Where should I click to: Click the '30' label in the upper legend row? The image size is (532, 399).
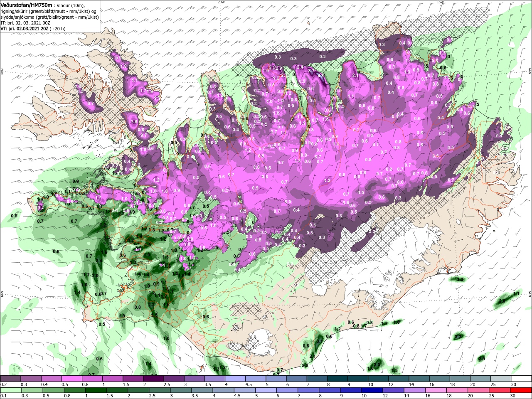click(513, 384)
